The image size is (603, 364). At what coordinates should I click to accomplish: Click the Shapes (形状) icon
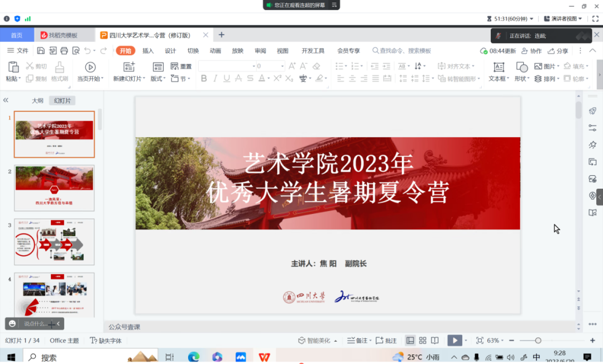tap(522, 67)
